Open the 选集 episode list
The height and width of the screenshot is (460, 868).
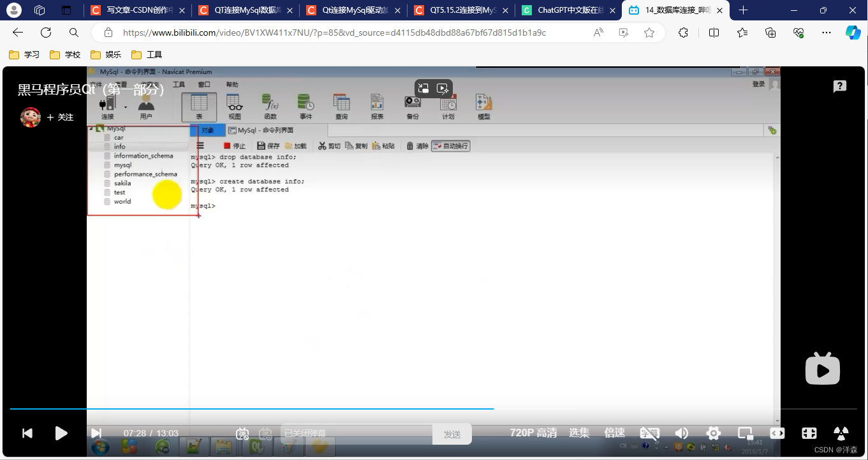[579, 433]
